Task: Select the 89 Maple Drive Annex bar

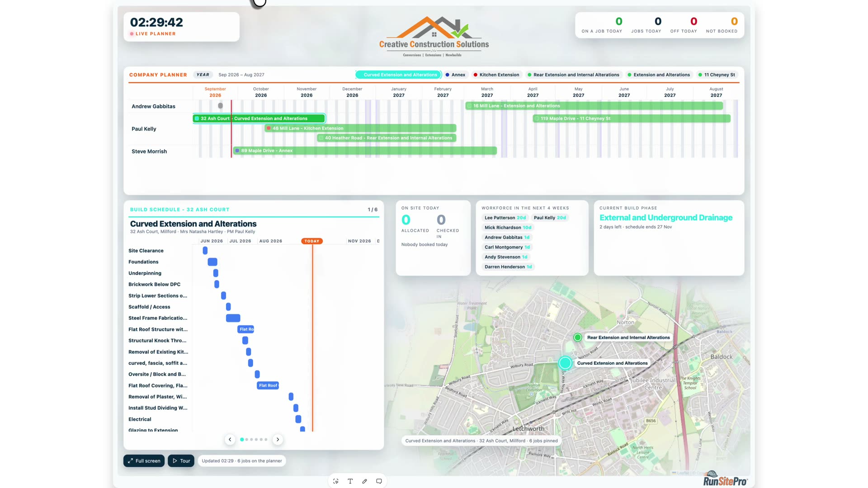Action: click(365, 150)
